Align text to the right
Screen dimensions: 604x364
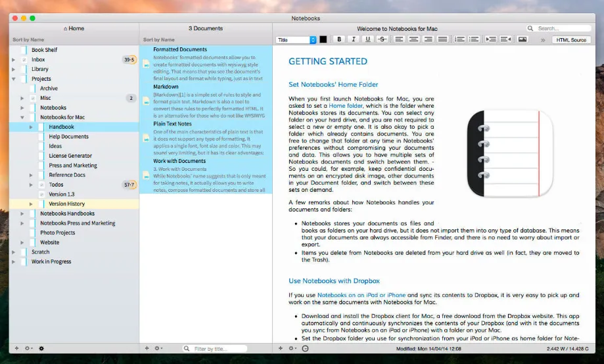[428, 39]
